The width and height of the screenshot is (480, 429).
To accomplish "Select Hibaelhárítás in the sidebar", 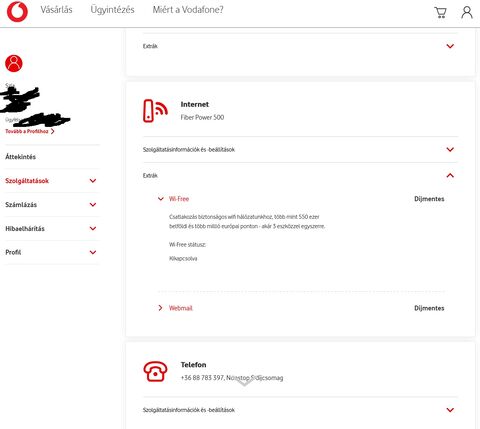I will tap(25, 229).
